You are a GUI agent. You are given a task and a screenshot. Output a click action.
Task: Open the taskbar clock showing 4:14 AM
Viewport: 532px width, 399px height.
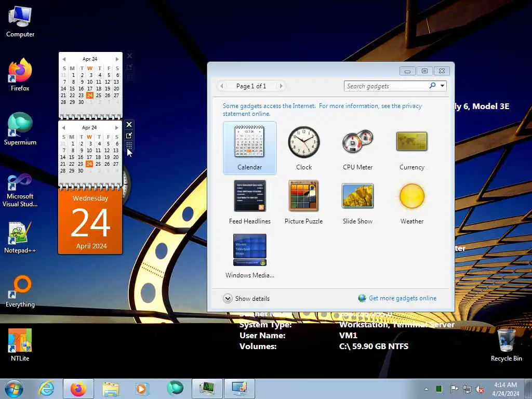tap(506, 389)
